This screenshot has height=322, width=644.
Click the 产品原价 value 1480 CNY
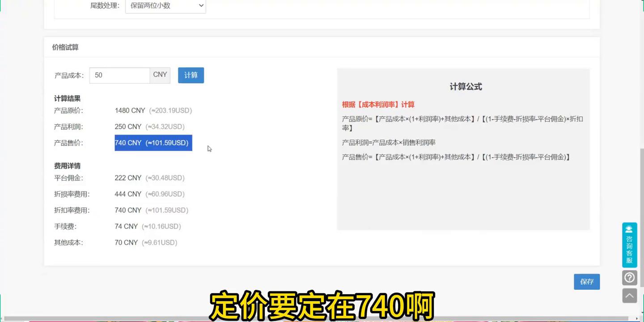(x=130, y=110)
